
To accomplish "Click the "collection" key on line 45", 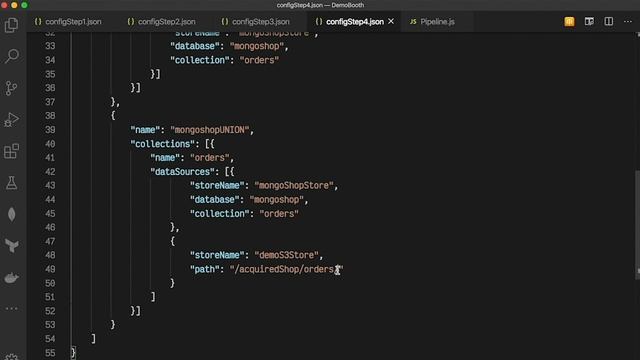I will (x=219, y=214).
